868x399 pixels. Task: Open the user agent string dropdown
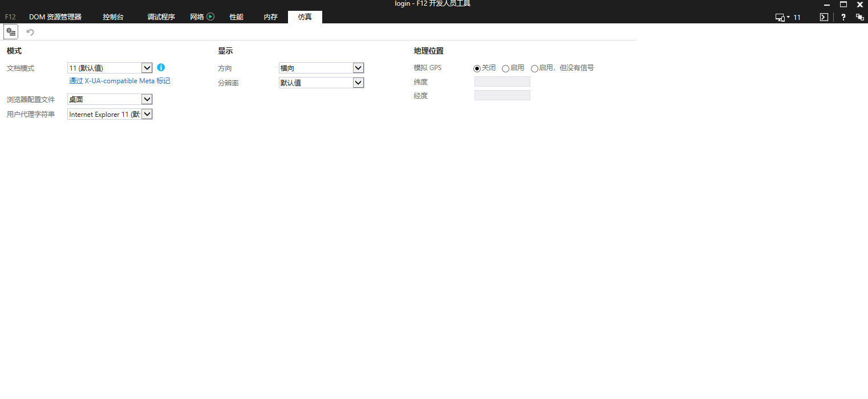[147, 113]
